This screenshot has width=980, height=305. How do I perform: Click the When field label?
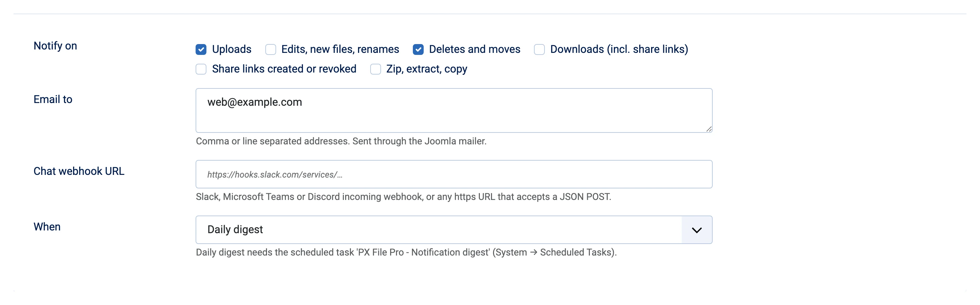pos(47,227)
